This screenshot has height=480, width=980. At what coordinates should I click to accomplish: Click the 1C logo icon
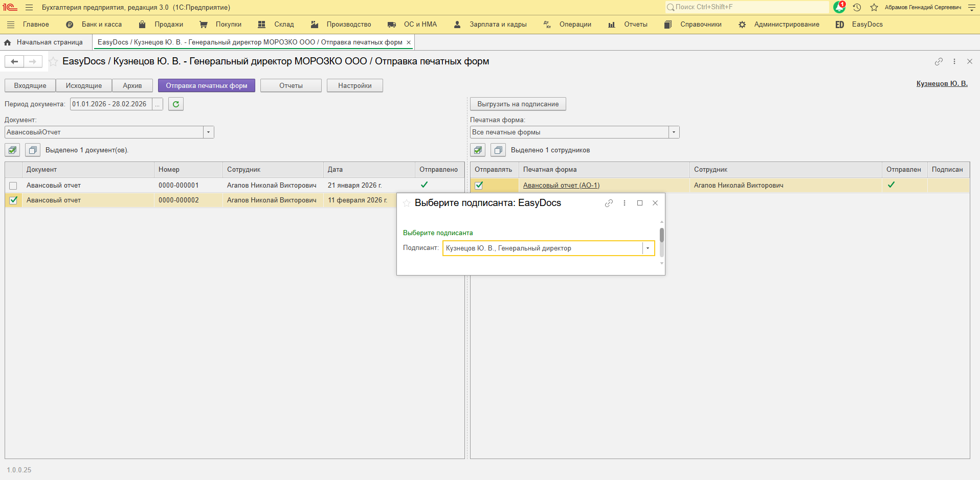pyautogui.click(x=10, y=8)
